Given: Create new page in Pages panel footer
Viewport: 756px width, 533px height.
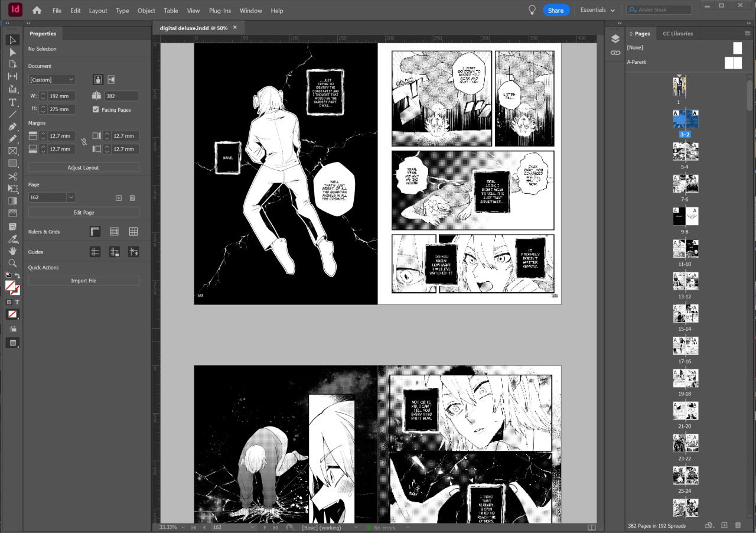Looking at the screenshot, I should tap(724, 525).
